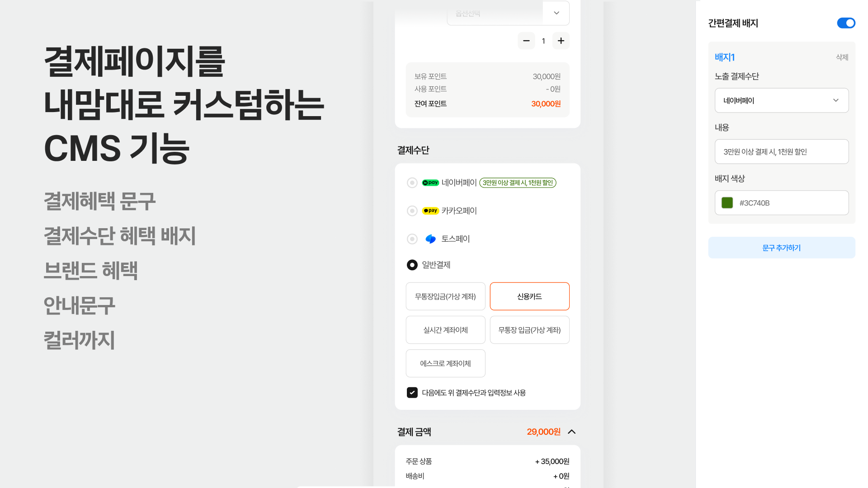The height and width of the screenshot is (488, 868).
Task: Click the green 배지 색상 swatch
Action: (x=727, y=203)
